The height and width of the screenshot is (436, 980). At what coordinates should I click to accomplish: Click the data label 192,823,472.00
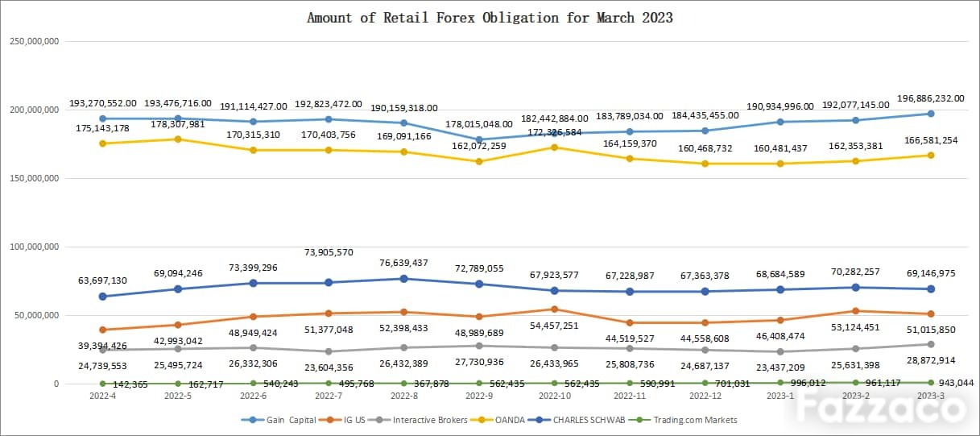329,104
